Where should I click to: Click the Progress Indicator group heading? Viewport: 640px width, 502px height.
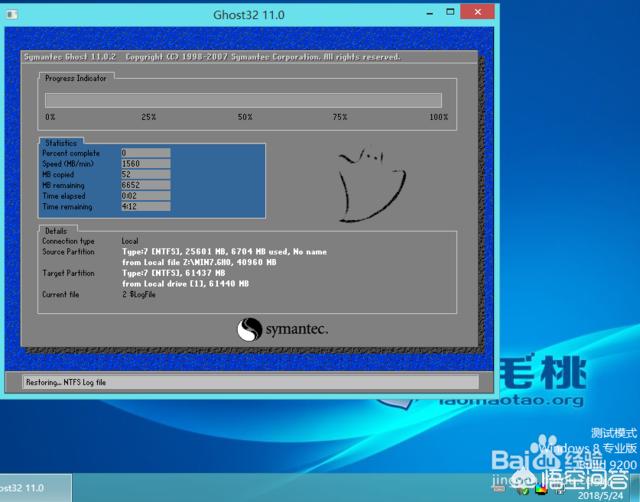coord(76,78)
